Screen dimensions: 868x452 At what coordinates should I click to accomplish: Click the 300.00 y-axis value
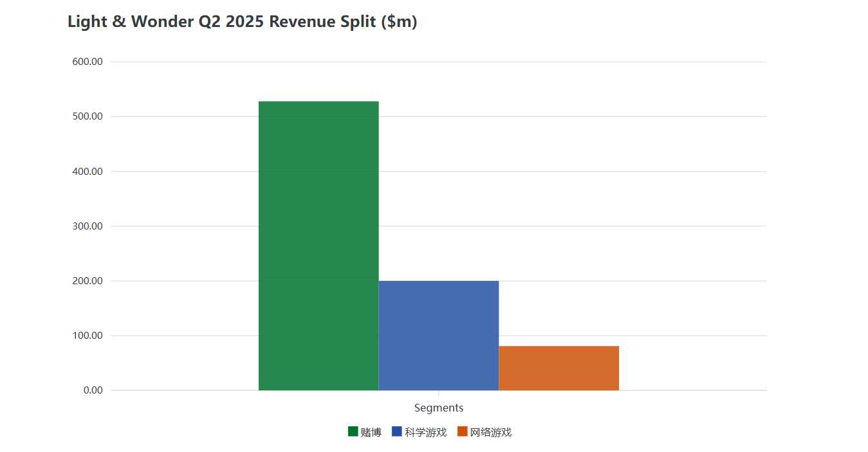click(x=88, y=226)
